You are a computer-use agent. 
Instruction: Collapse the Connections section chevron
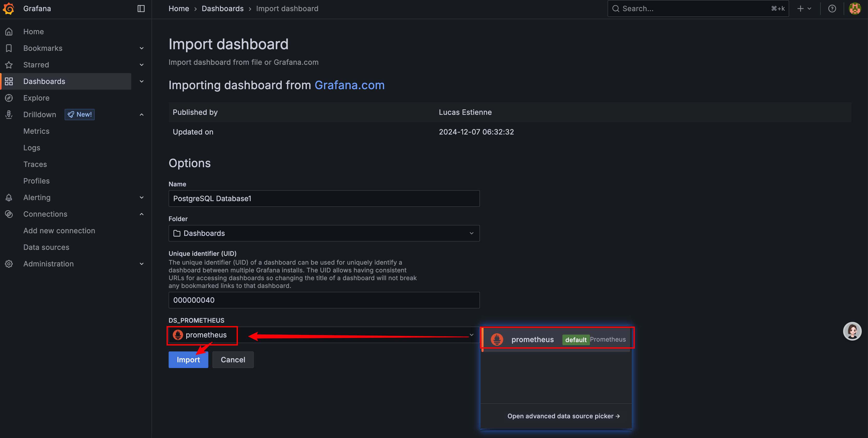pyautogui.click(x=142, y=214)
